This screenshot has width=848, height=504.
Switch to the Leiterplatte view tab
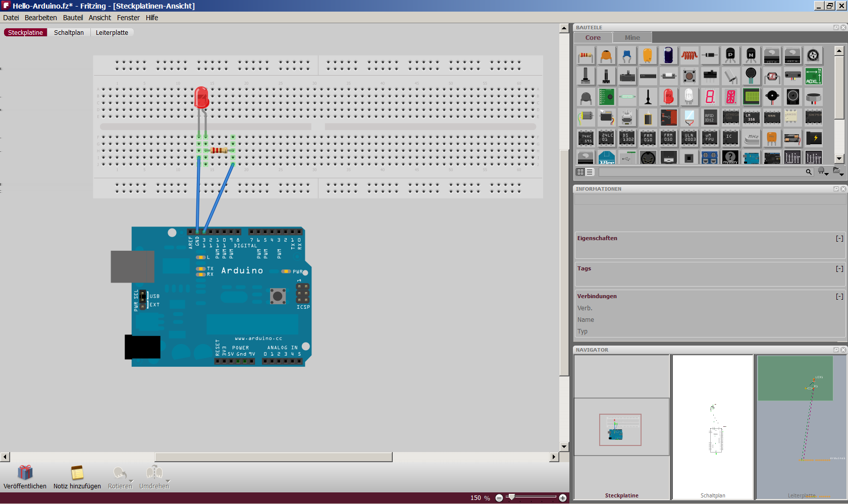coord(112,32)
